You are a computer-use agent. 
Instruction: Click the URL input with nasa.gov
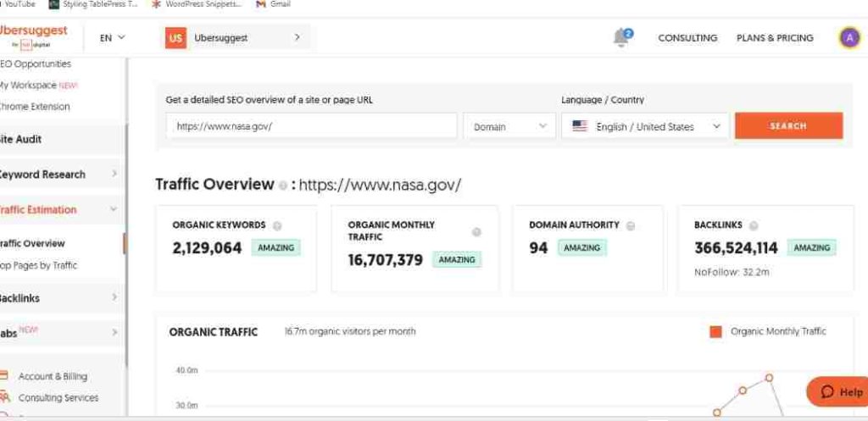pyautogui.click(x=312, y=126)
